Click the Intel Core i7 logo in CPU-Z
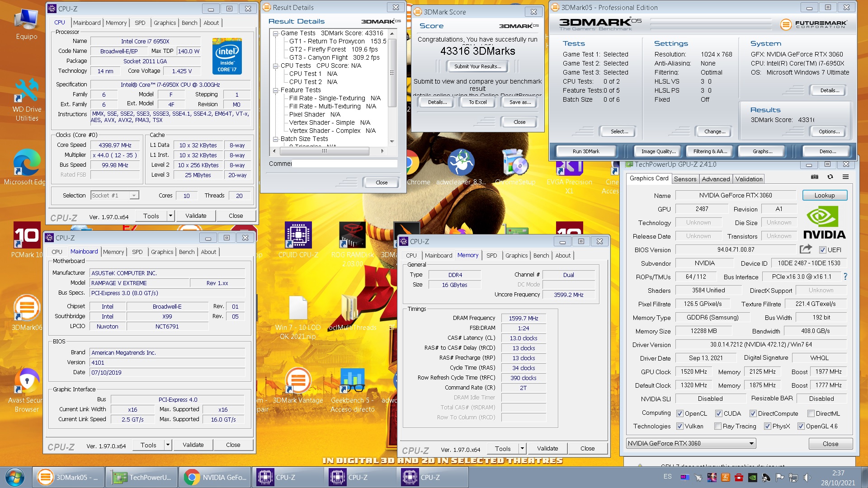Screen dimensions: 868x488 227,56
